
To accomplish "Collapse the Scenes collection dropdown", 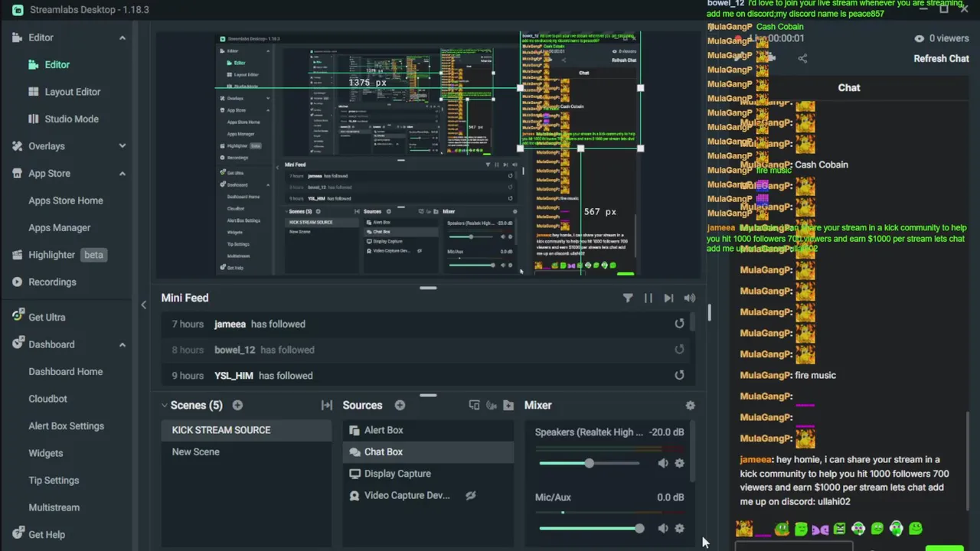I will coord(165,406).
